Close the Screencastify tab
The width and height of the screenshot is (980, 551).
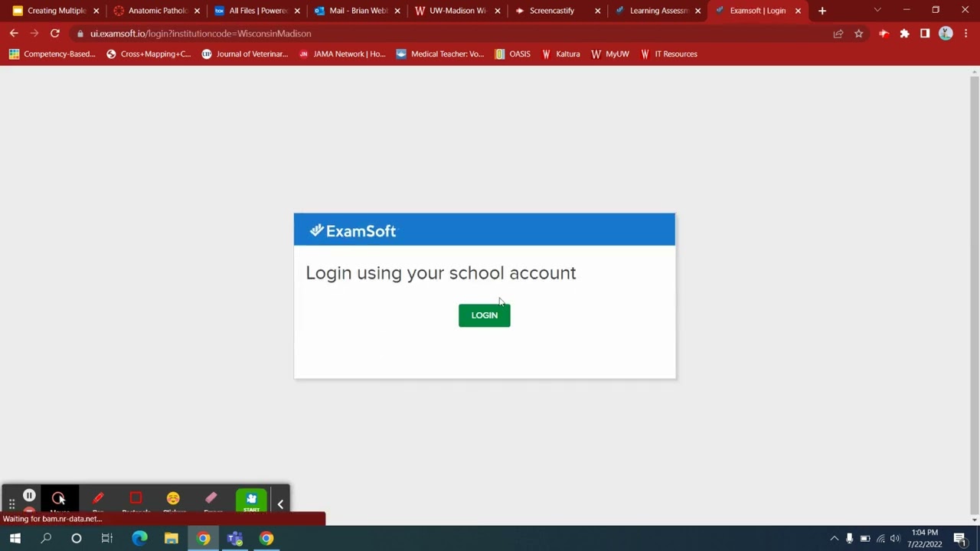pyautogui.click(x=598, y=11)
